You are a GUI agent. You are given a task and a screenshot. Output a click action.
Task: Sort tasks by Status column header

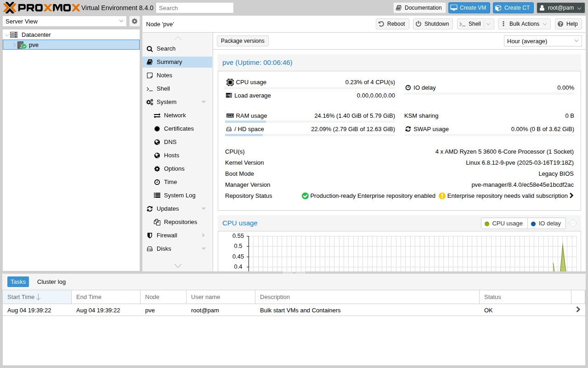pyautogui.click(x=525, y=297)
